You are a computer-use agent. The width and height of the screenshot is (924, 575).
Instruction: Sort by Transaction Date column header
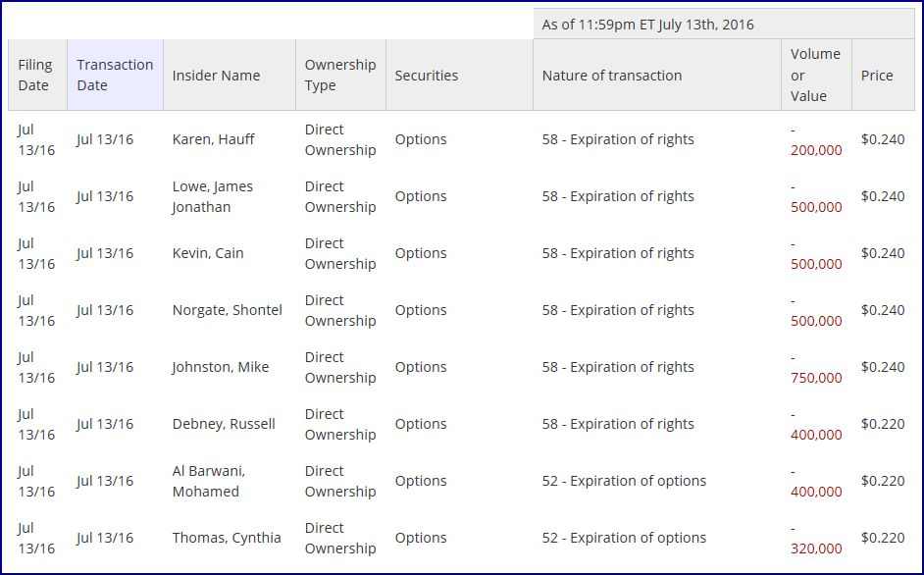click(115, 76)
